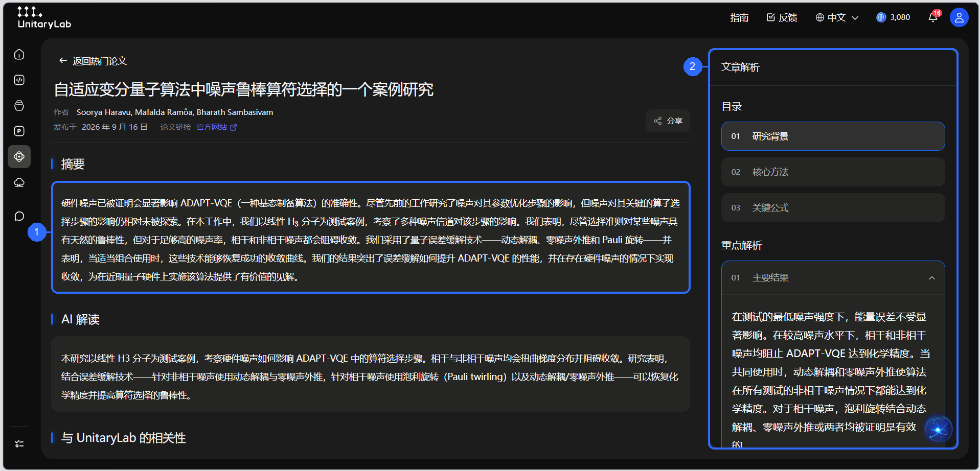The height and width of the screenshot is (471, 980).
Task: Click the 3,080 points coin icon
Action: [x=881, y=17]
